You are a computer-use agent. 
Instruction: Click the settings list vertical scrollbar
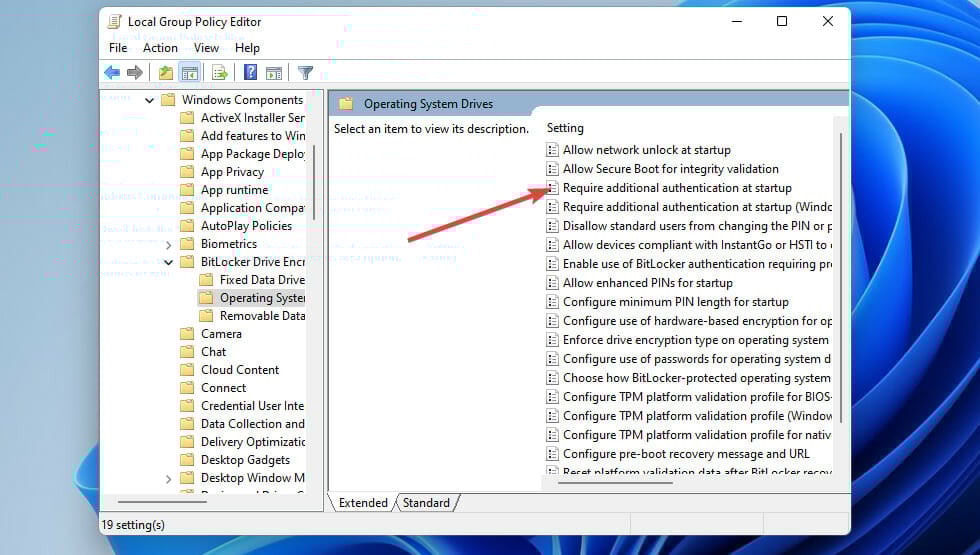[841, 278]
